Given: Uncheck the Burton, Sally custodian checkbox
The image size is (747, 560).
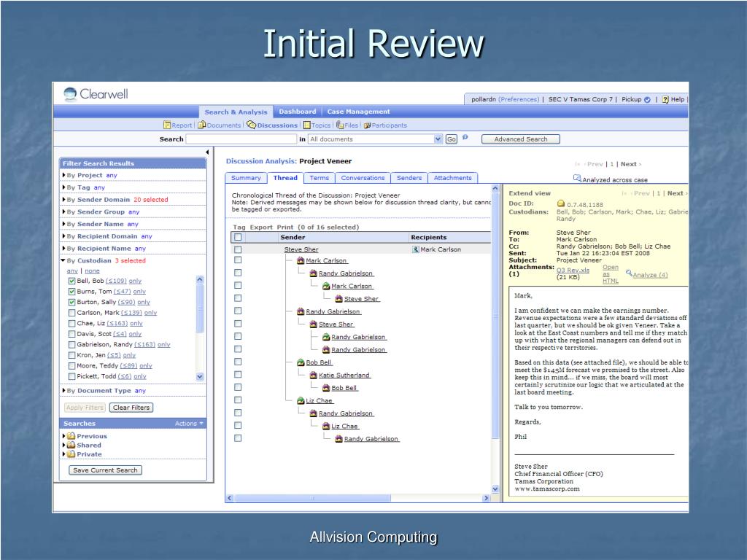Looking at the screenshot, I should (x=72, y=302).
